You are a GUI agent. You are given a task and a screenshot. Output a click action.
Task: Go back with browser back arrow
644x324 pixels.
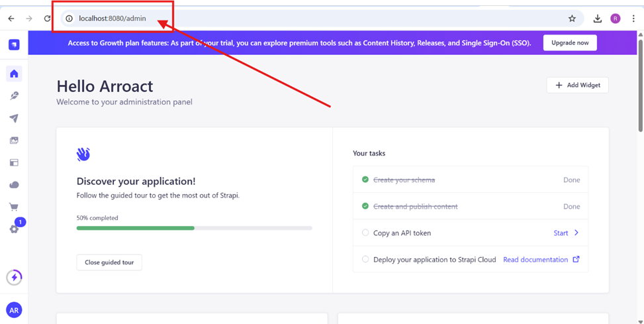(x=11, y=19)
